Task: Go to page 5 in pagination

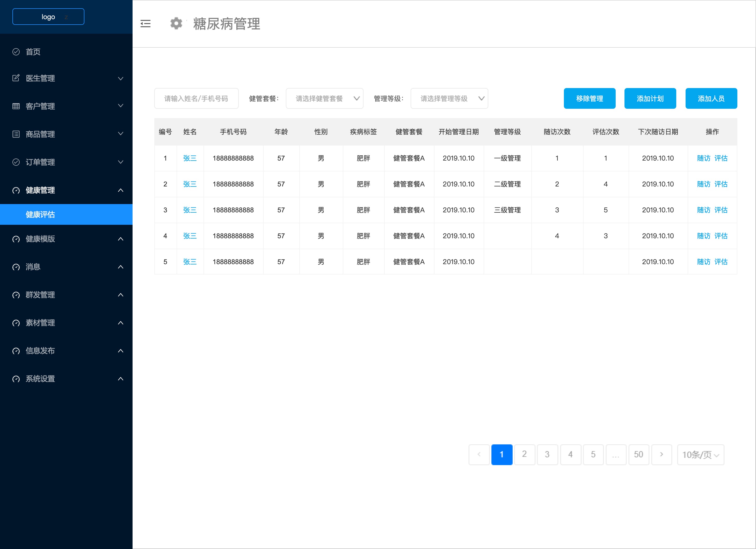Action: 593,454
